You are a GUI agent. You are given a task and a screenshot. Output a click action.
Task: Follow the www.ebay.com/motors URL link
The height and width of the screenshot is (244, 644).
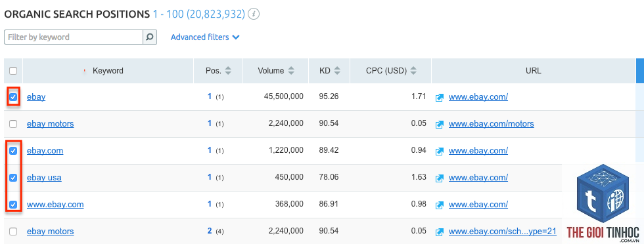click(x=492, y=124)
